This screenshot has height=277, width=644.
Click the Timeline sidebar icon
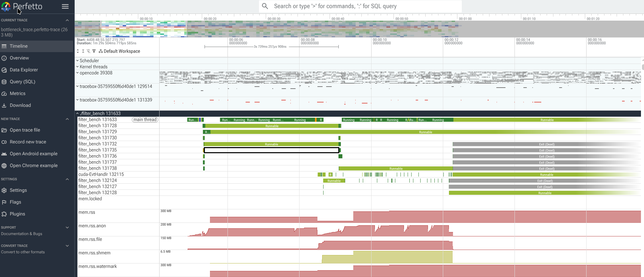tap(4, 46)
